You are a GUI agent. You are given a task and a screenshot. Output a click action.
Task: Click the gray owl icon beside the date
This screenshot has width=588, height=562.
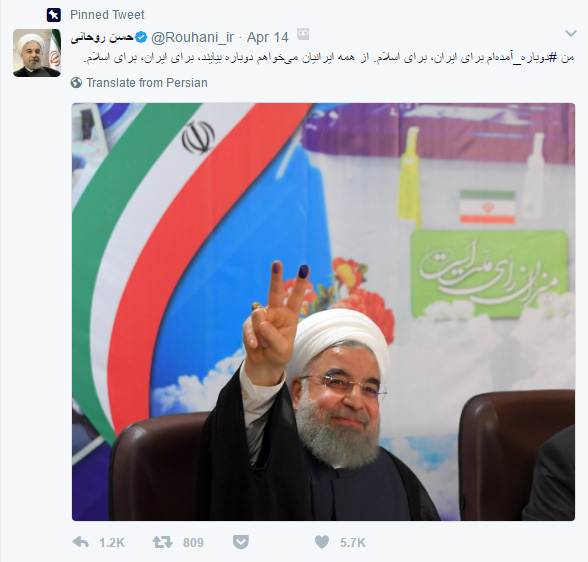(303, 34)
